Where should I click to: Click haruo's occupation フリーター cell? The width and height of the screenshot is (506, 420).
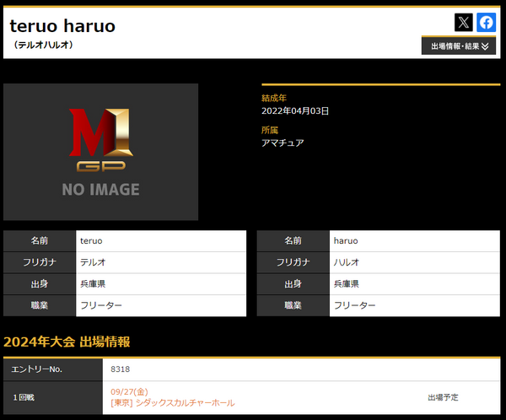point(415,305)
